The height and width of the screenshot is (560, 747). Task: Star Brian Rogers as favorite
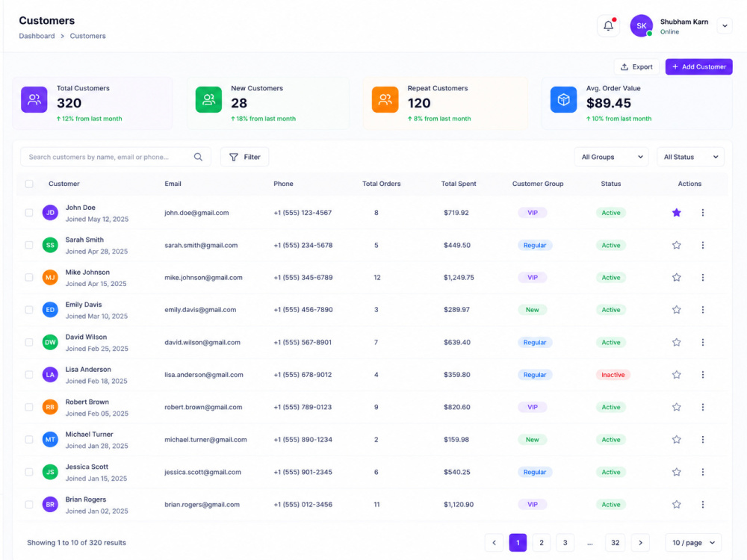tap(677, 504)
